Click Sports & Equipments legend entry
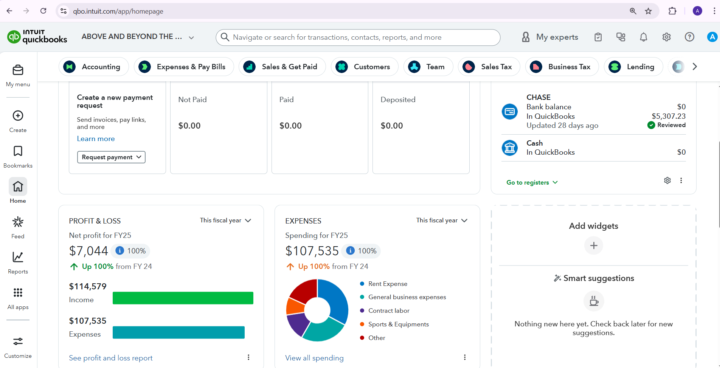Viewport: 720px width, 368px height. click(394, 324)
